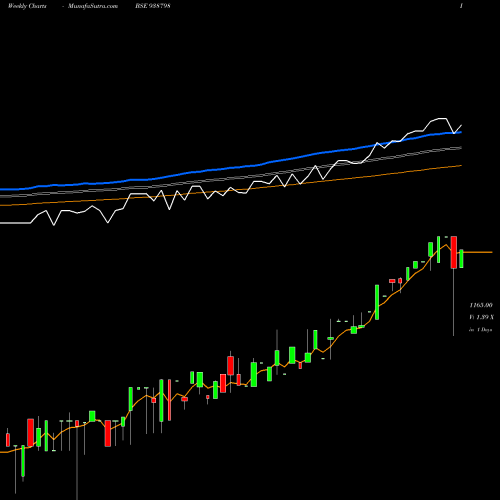Click the '1165.00' price value
This screenshot has height=500, width=500.
(481, 305)
